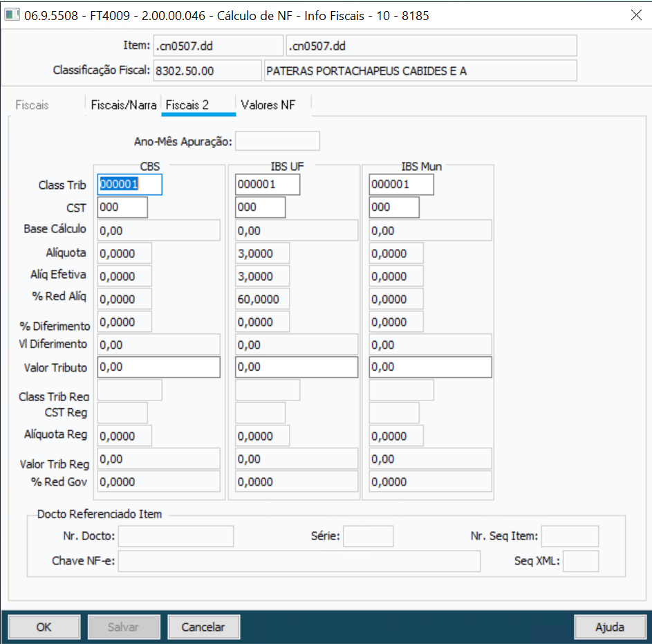Click the IBS Mun Valor Tributo field
This screenshot has height=644, width=652.
pyautogui.click(x=430, y=367)
